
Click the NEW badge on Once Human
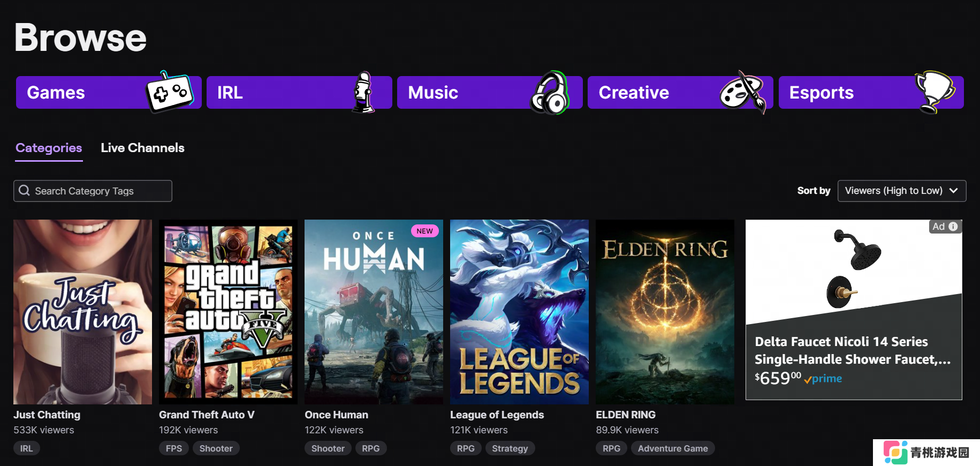point(424,231)
